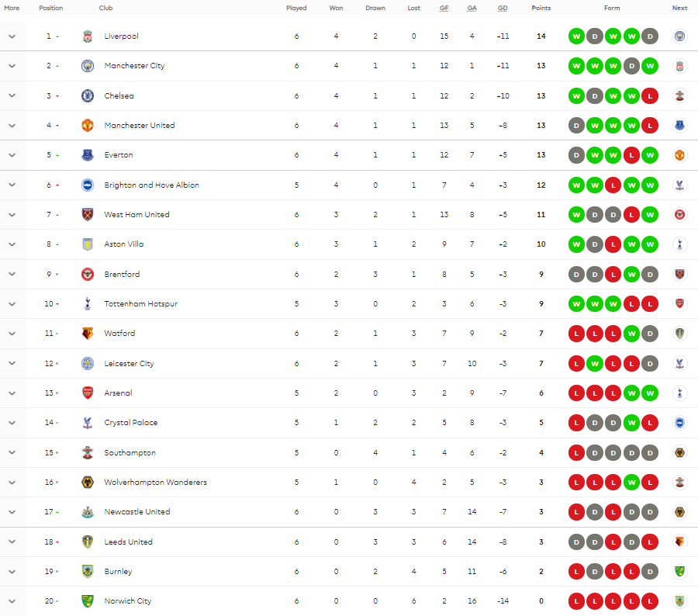Click the Watford club crest icon
The height and width of the screenshot is (616, 698).
(x=88, y=334)
